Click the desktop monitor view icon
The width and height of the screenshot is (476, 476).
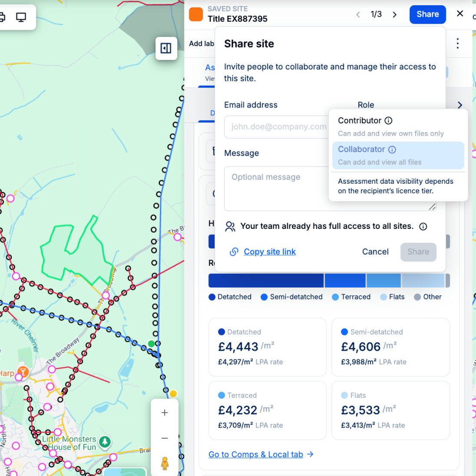(x=21, y=17)
